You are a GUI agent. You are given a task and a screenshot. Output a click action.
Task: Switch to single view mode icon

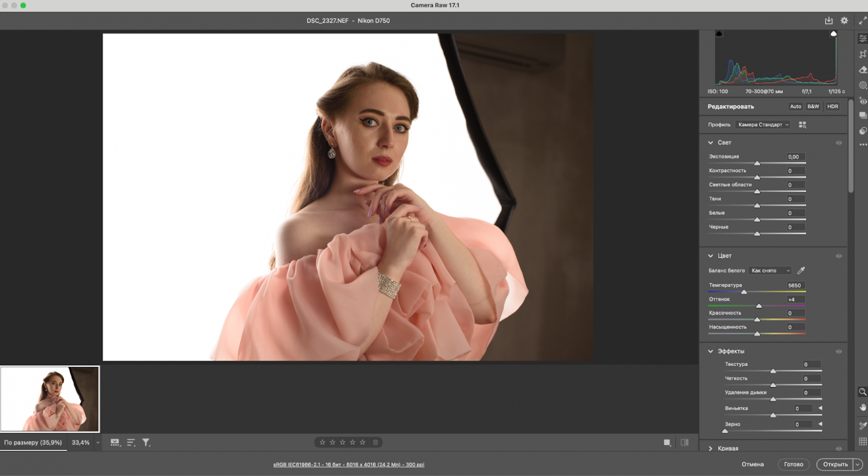point(667,443)
